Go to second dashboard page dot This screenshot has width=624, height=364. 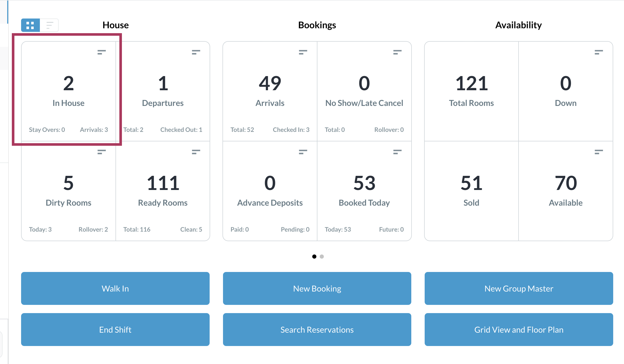pos(322,257)
